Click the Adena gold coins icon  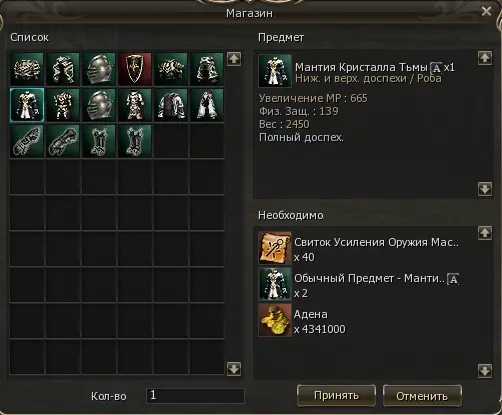click(275, 320)
